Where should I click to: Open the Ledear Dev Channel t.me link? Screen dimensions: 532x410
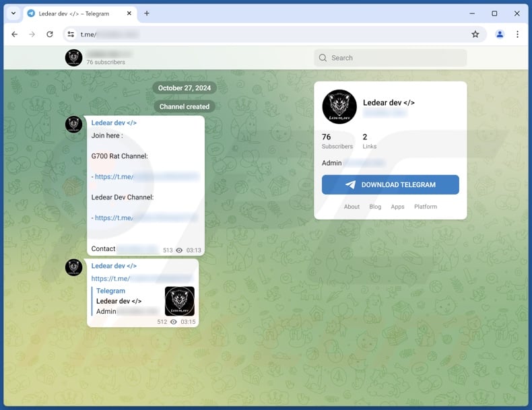[x=146, y=217]
